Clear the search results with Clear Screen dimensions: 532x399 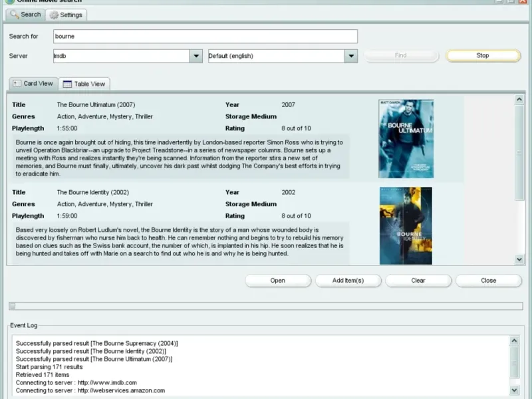(x=418, y=281)
